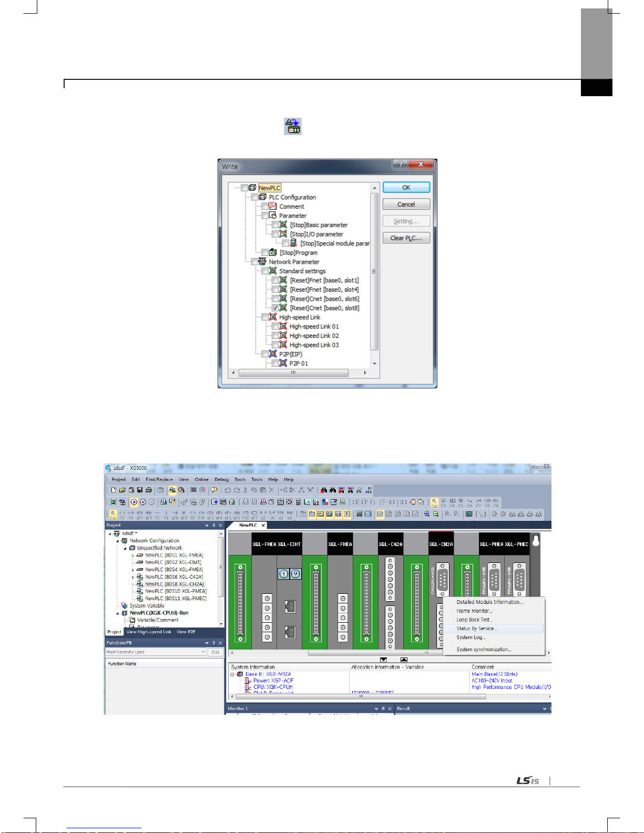
Task: Click the System Variable tree icon
Action: coord(125,605)
